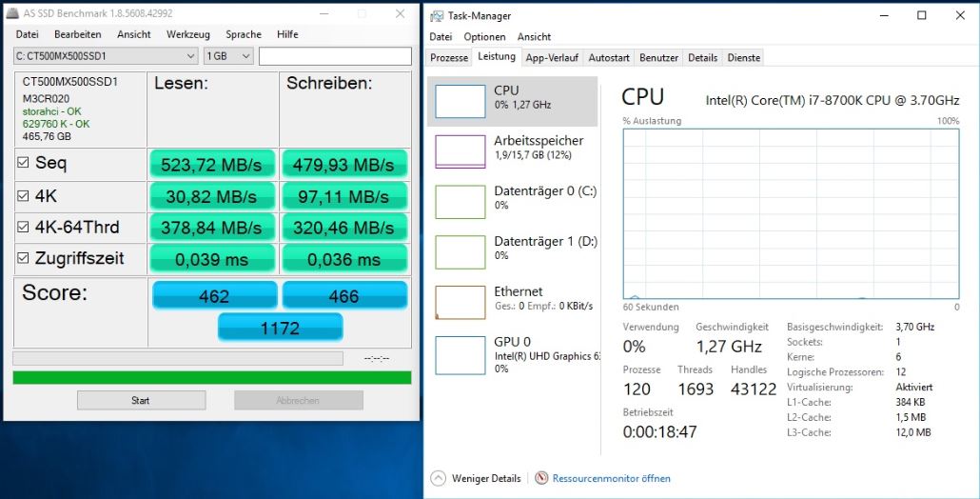
Task: Click the 629760 K - OK alignment text
Action: pyautogui.click(x=56, y=124)
